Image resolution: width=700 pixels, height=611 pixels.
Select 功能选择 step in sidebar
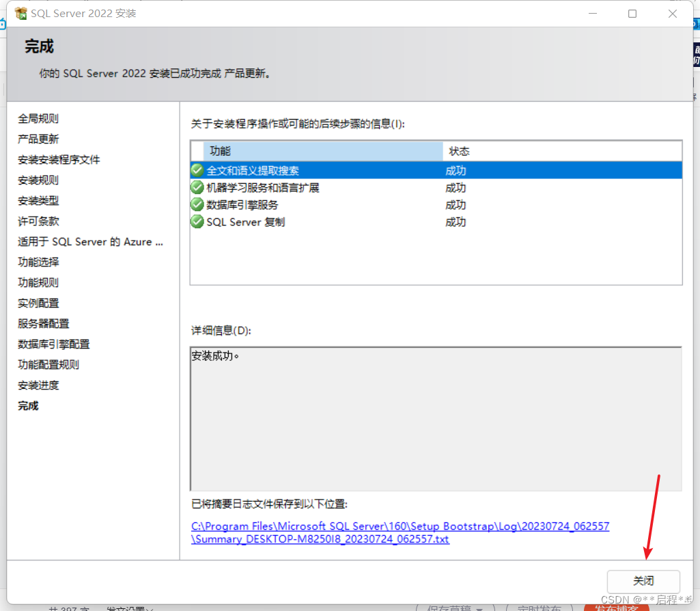pyautogui.click(x=38, y=262)
